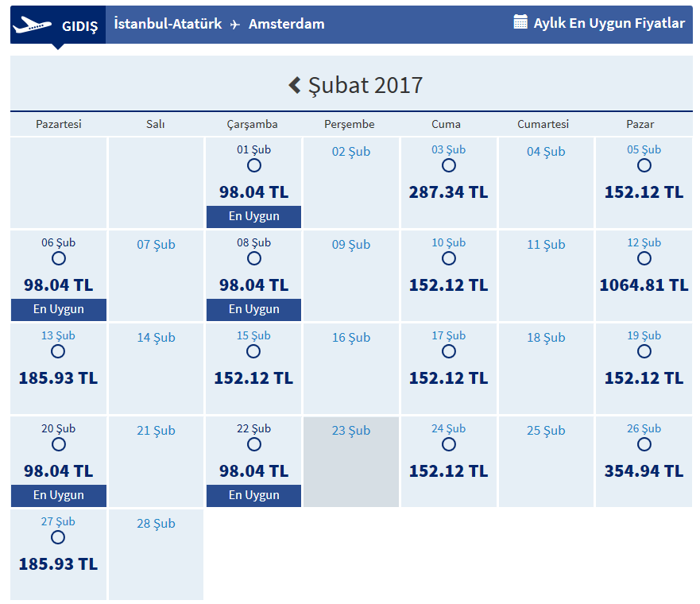
Task: Click the 28 Şub date link
Action: 156,524
